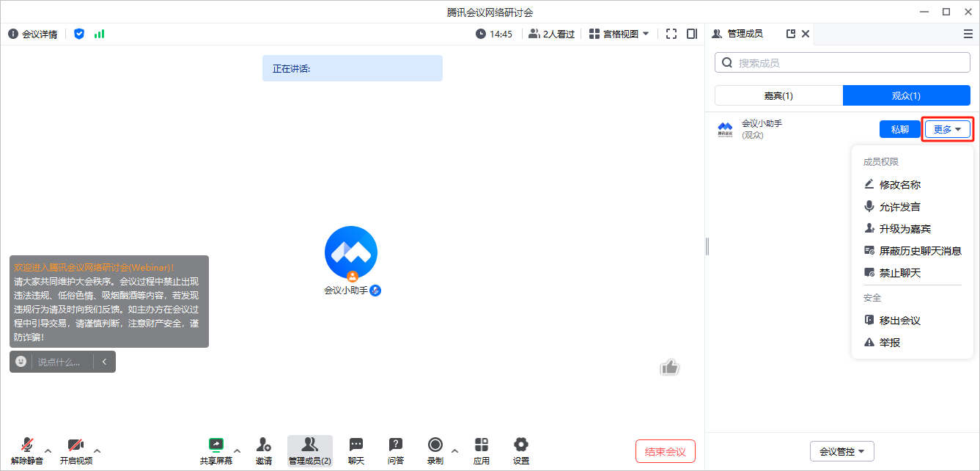
Task: Choose 屏蔽历史聊天消息 menu option
Action: point(913,251)
